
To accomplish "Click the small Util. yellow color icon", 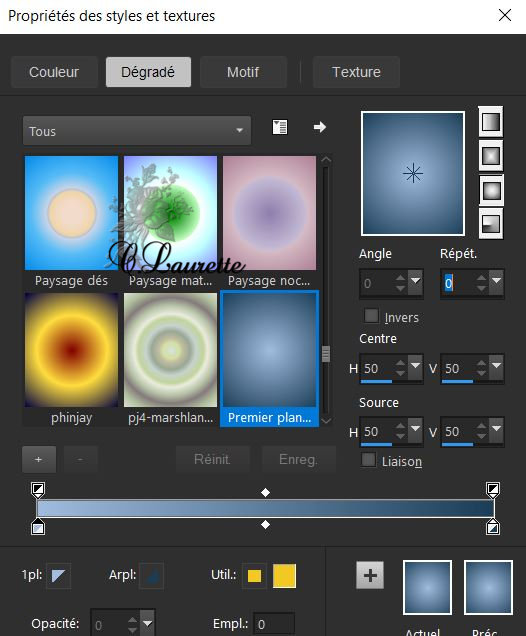I will [x=254, y=576].
